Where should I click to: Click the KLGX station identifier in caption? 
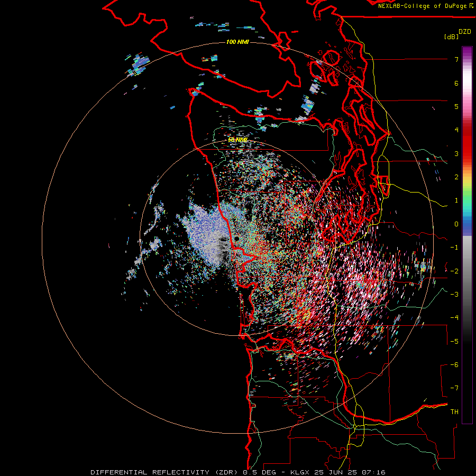pos(300,472)
